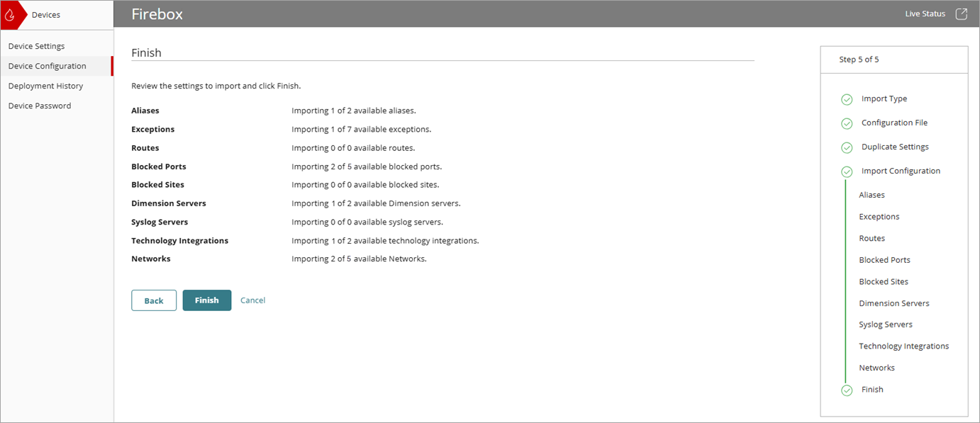
Task: Go to Syslog Servers sub-step in wizard
Action: [x=886, y=325]
